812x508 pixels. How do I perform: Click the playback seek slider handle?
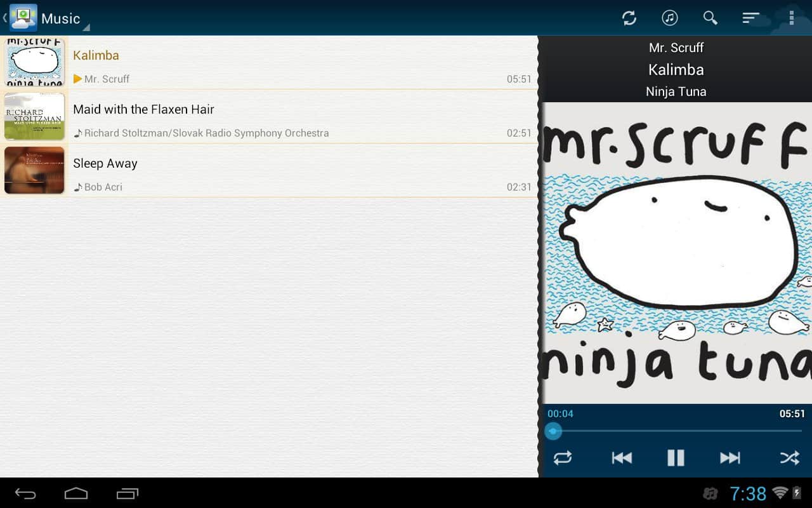point(553,431)
